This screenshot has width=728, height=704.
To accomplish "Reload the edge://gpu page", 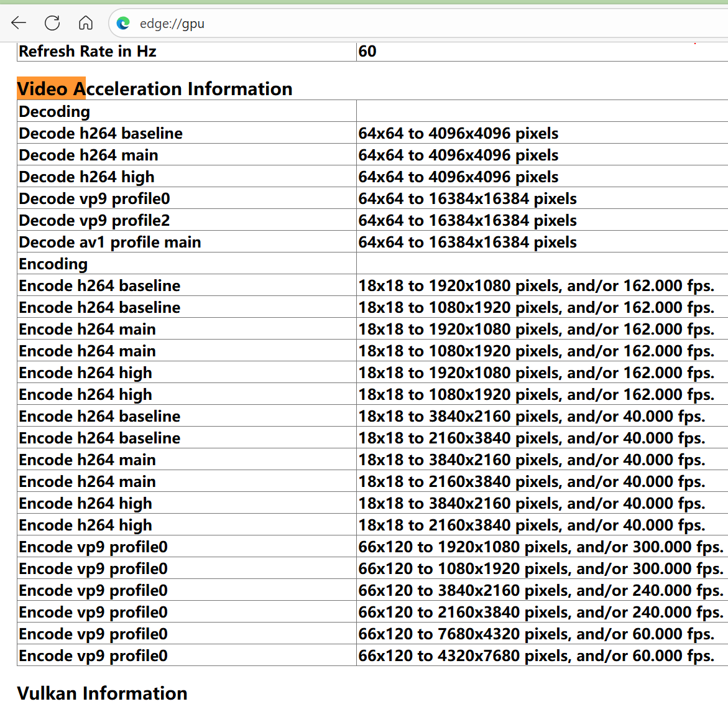I will click(52, 23).
